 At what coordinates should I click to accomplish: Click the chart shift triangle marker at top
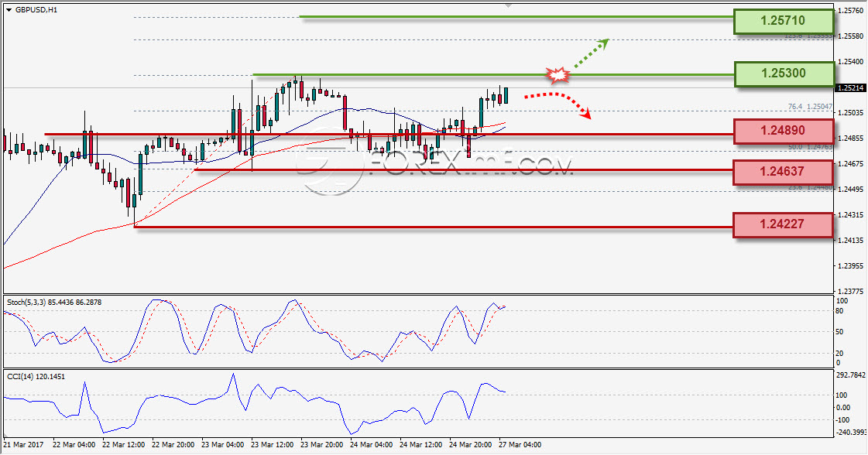[x=509, y=5]
